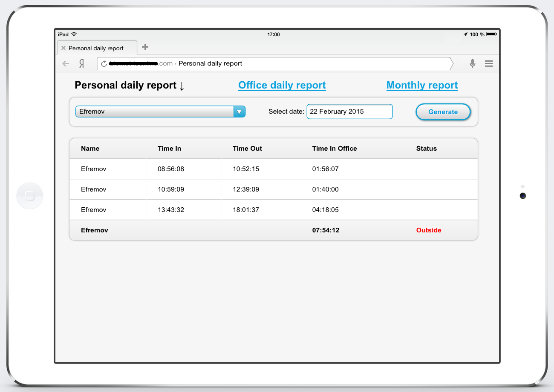The height and width of the screenshot is (392, 554).
Task: Click the Time In value 10:59:09
Action: pos(171,189)
